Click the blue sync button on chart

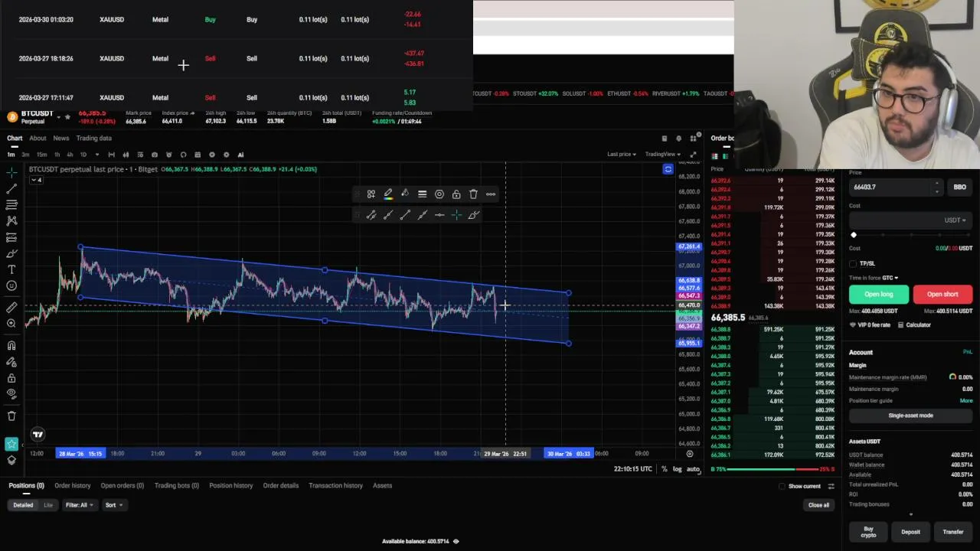click(668, 169)
